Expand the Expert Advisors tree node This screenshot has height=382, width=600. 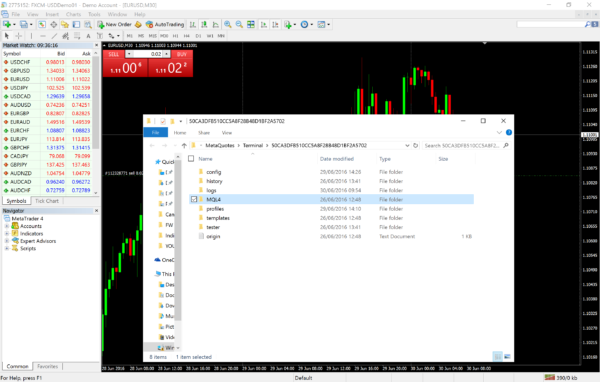pyautogui.click(x=7, y=241)
